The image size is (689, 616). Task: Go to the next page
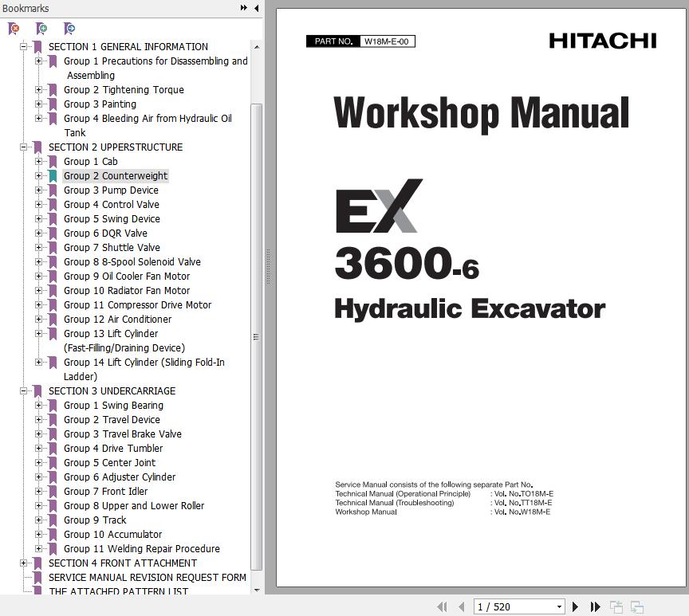pos(575,606)
